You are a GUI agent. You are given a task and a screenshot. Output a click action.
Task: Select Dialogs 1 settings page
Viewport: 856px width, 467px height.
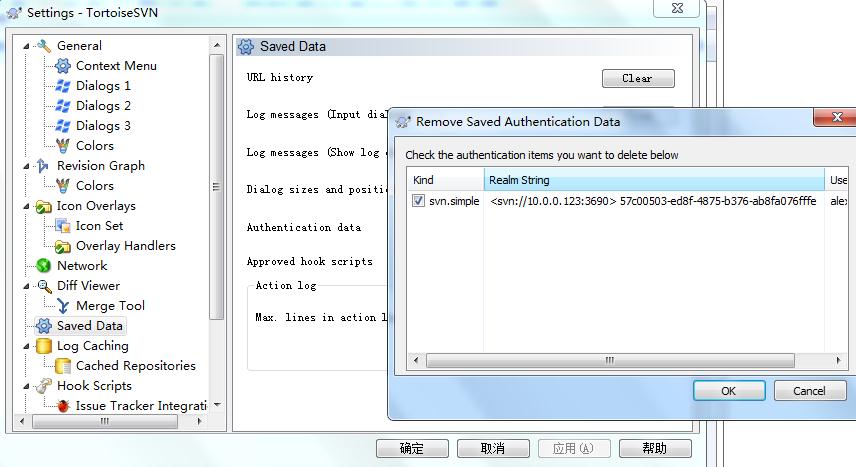point(103,86)
